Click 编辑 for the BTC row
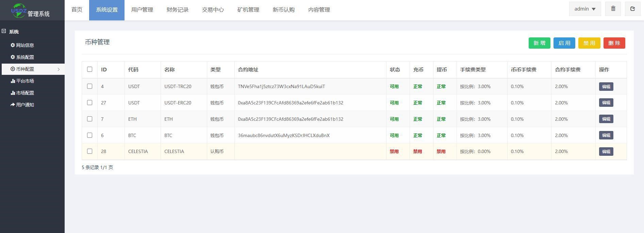This screenshot has height=233, width=644. pyautogui.click(x=606, y=135)
